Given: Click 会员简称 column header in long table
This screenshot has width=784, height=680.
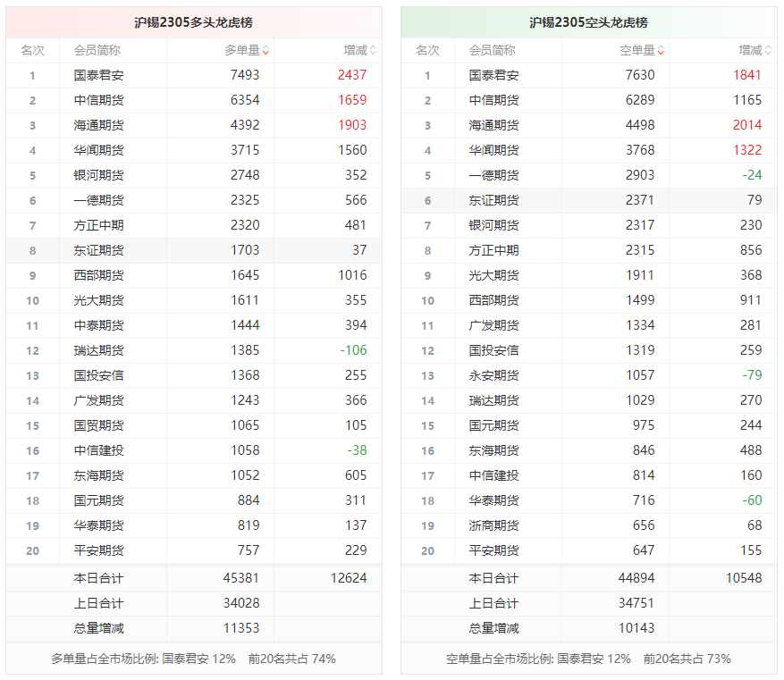Looking at the screenshot, I should pos(97,51).
